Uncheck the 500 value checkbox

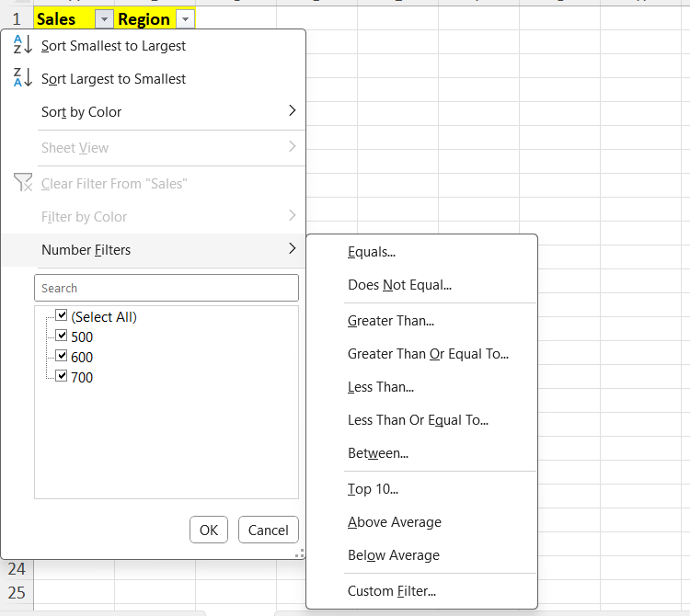coord(62,335)
